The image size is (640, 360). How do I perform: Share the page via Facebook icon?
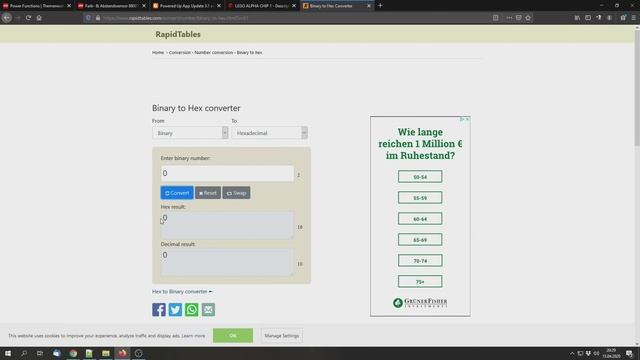159,309
